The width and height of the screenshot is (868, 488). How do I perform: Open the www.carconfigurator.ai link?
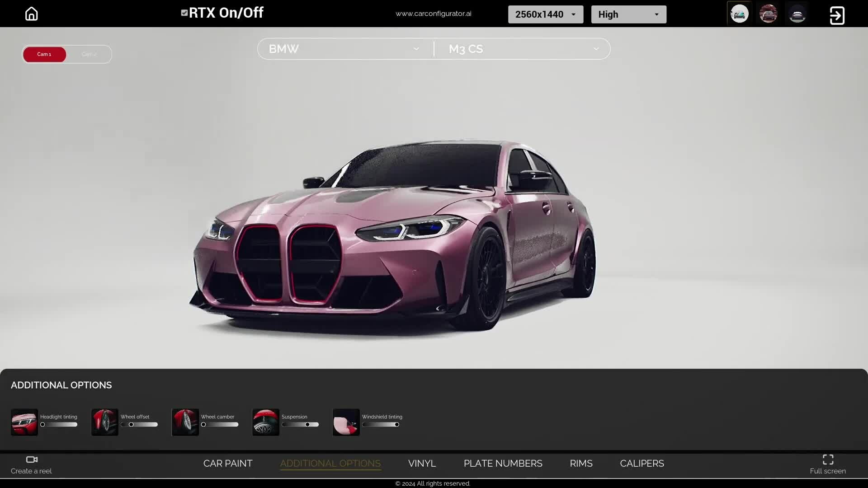[433, 14]
